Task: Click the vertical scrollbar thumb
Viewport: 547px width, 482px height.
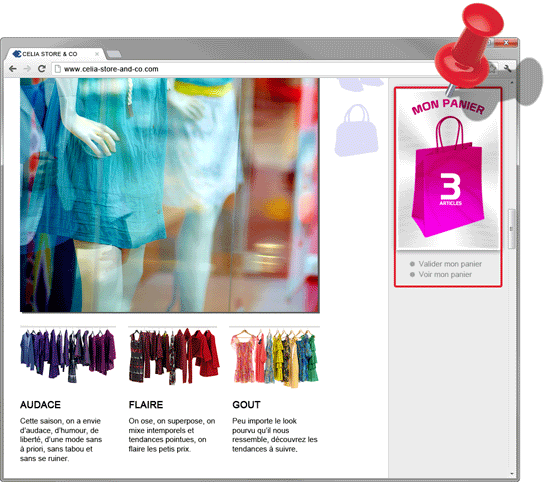Action: click(511, 229)
